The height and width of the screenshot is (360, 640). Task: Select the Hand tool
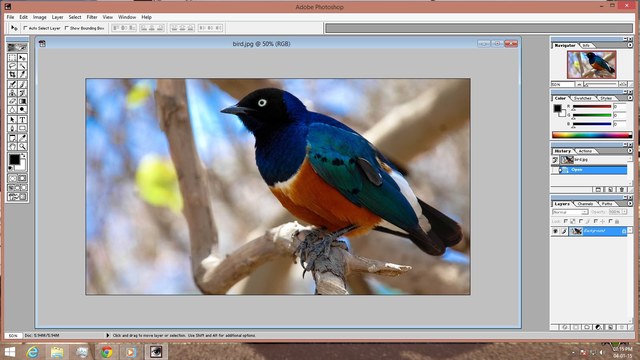click(12, 146)
